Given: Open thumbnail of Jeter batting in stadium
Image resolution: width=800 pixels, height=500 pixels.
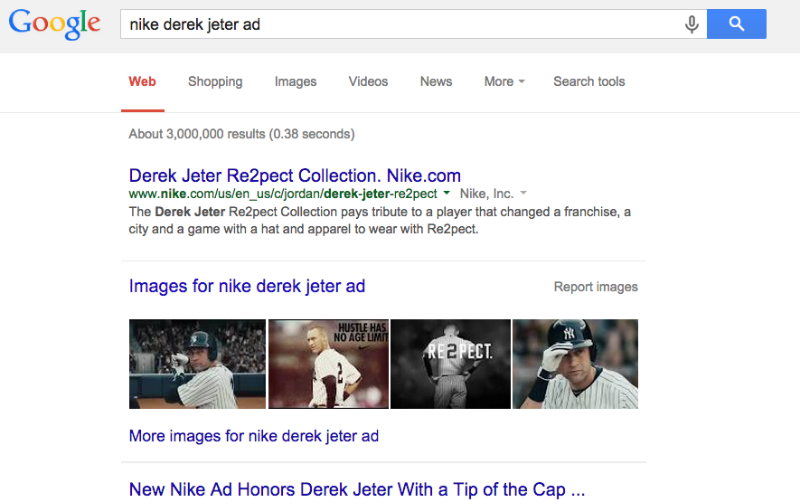Looking at the screenshot, I should 197,364.
